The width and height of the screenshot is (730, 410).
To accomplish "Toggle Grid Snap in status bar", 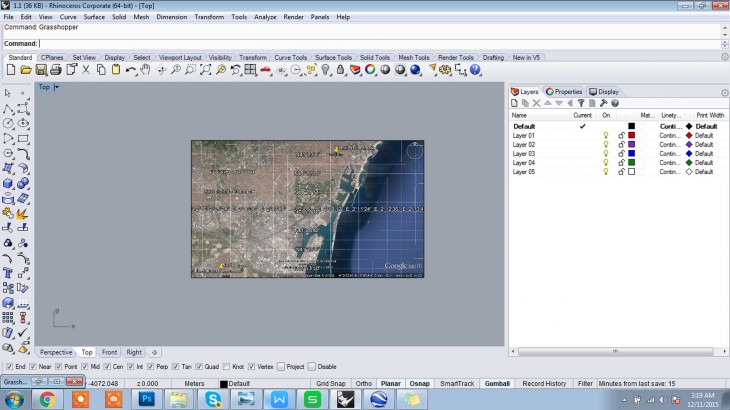I will [x=330, y=383].
